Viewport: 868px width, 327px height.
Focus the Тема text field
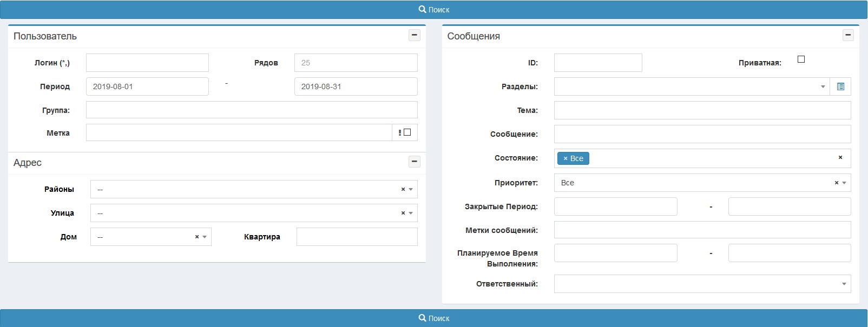[x=702, y=110]
